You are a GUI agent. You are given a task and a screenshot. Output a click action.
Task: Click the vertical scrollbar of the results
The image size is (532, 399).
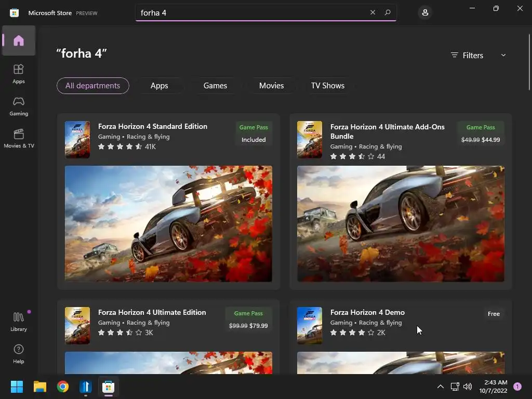[529, 62]
